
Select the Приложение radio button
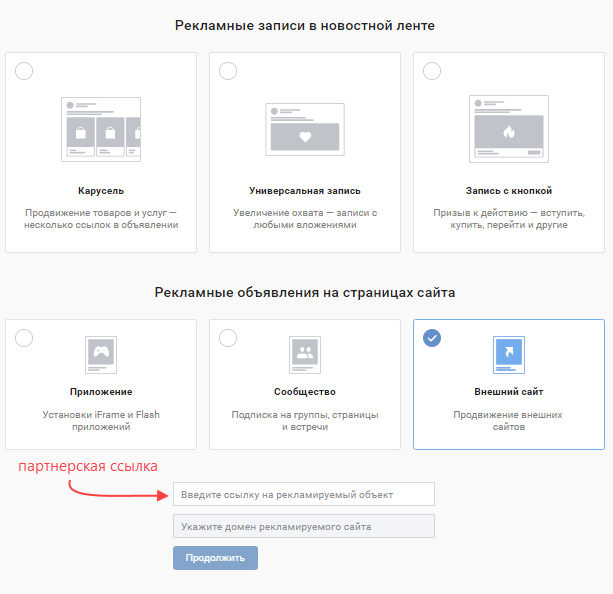coord(24,337)
